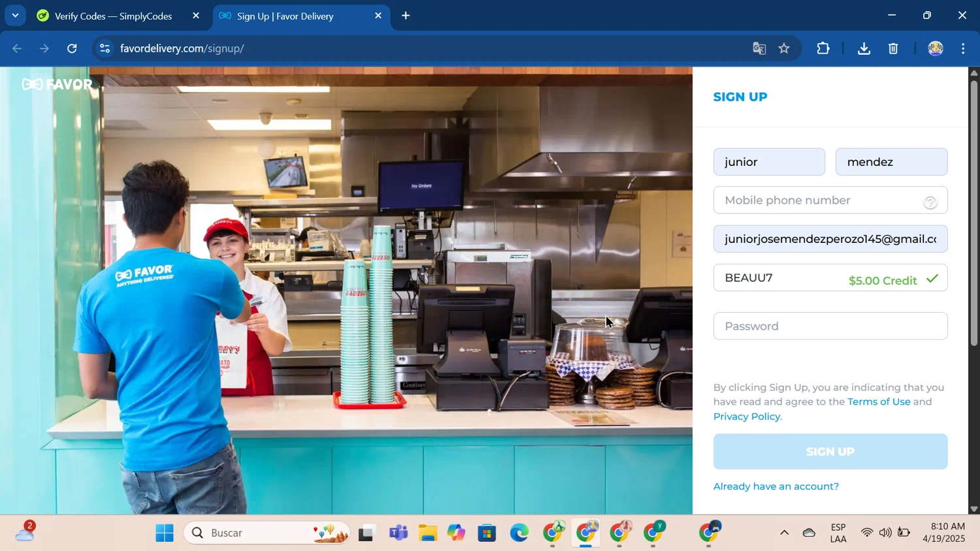Open the browser Extensions puzzle icon
This screenshot has height=551, width=980.
point(823,48)
